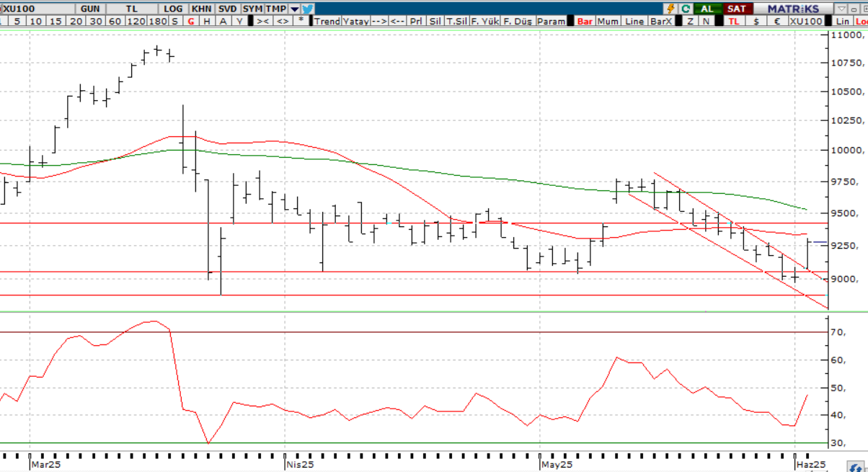Switch chart type to Mum candles
Viewport: 868px width, 472px height.
[x=608, y=22]
